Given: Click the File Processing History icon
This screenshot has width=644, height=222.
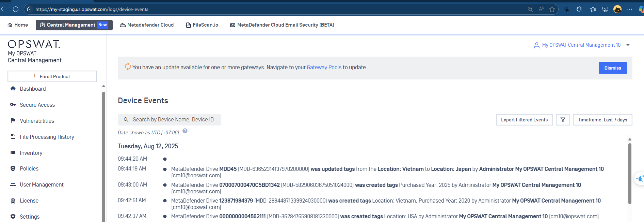Looking at the screenshot, I should pyautogui.click(x=13, y=137).
